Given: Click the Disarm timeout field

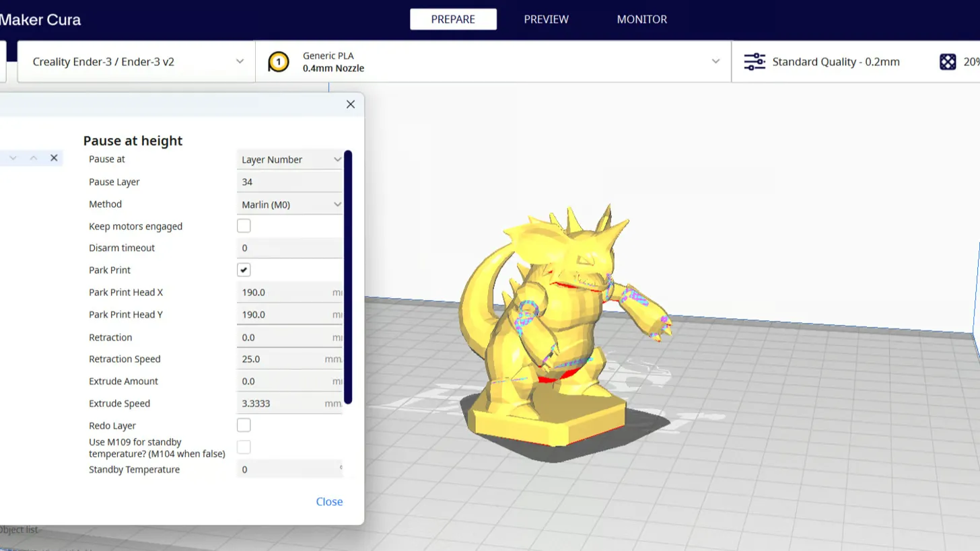Looking at the screenshot, I should click(x=290, y=248).
